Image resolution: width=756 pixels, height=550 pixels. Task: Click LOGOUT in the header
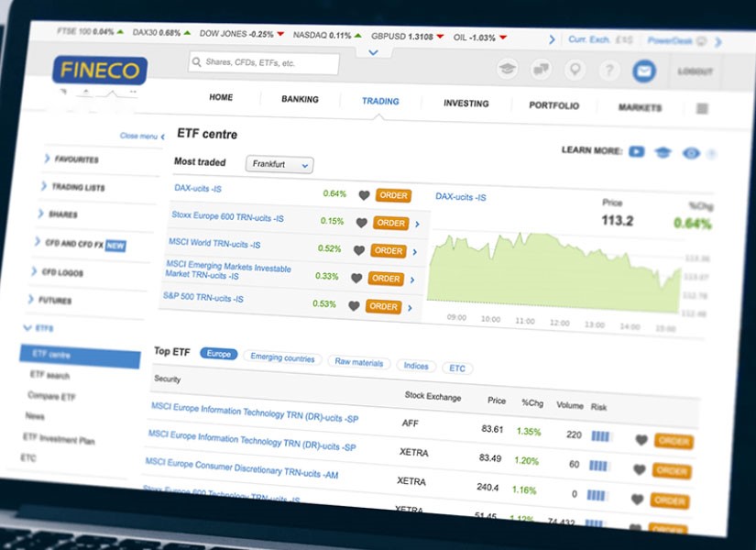click(x=695, y=71)
